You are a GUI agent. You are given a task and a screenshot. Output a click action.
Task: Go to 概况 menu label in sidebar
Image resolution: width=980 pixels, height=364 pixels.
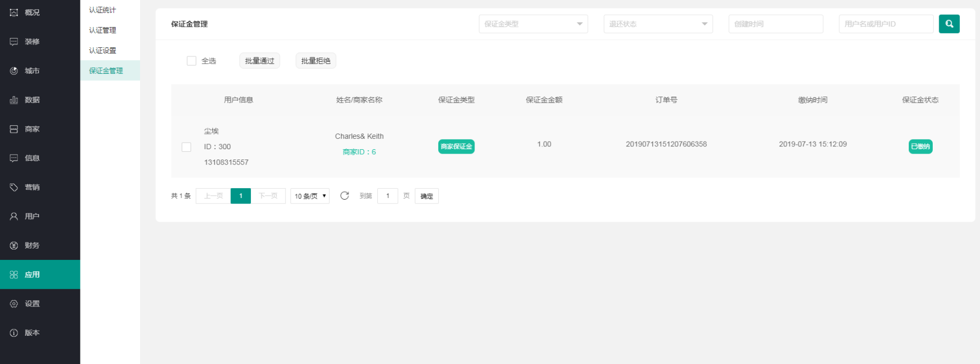[32, 12]
